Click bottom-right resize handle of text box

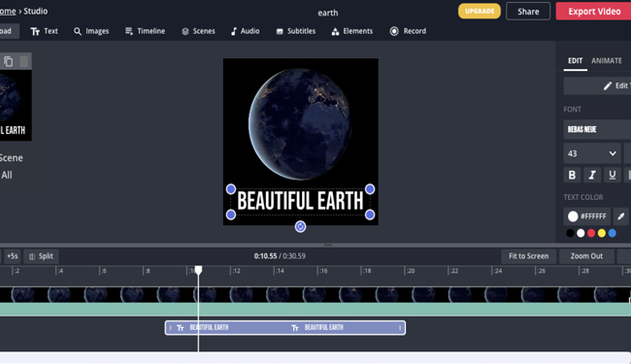click(x=370, y=215)
